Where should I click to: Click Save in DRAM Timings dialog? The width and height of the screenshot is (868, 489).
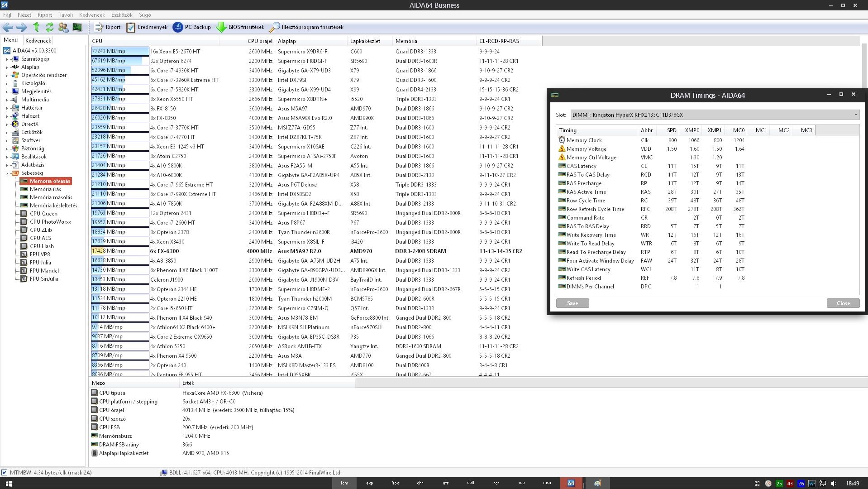(572, 303)
